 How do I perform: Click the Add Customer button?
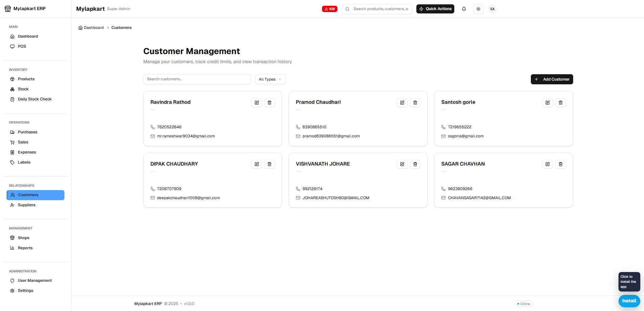click(x=552, y=79)
